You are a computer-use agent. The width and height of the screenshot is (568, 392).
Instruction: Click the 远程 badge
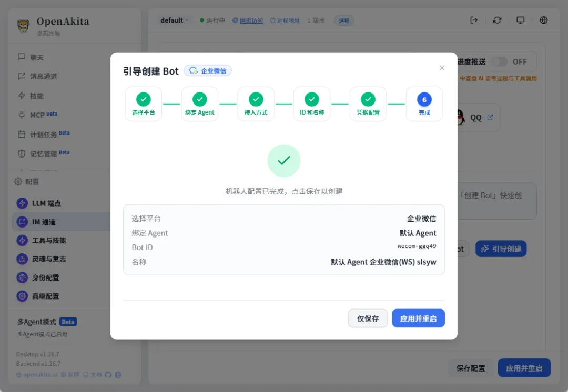coord(344,20)
